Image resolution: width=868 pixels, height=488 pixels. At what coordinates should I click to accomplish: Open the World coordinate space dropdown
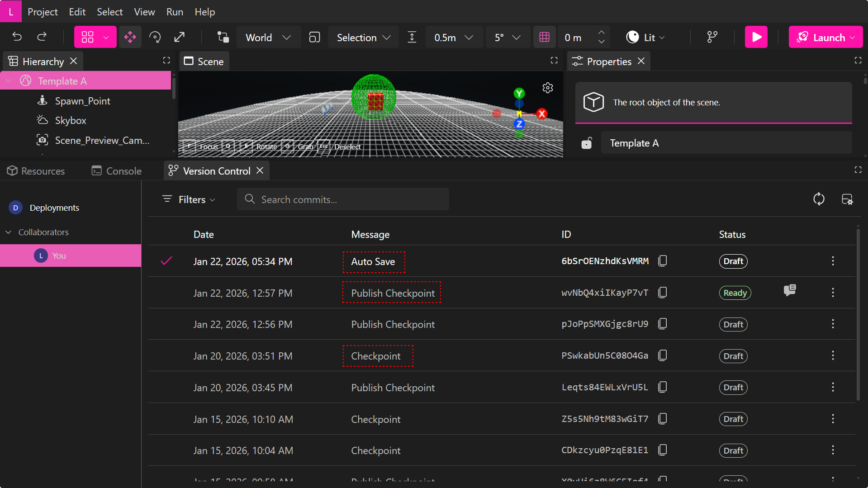click(x=268, y=38)
